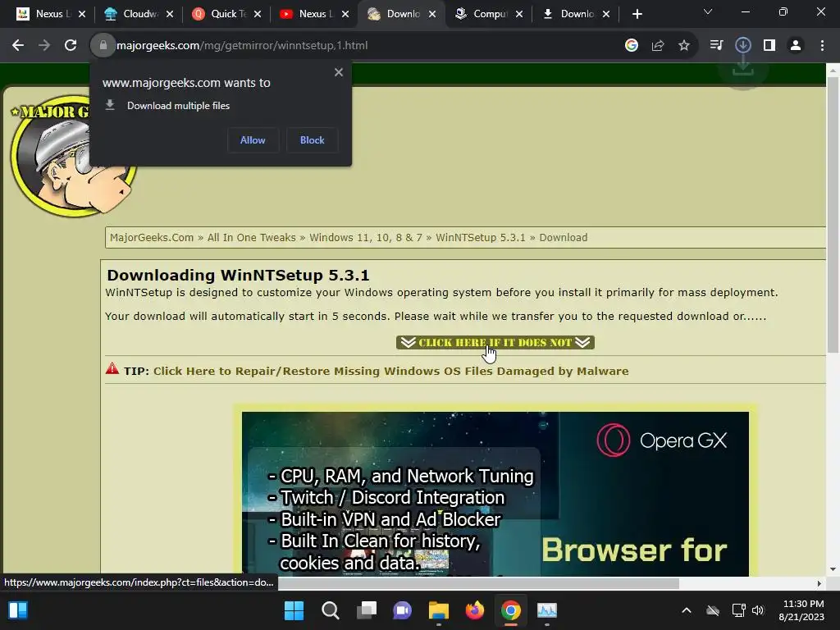The width and height of the screenshot is (840, 630).
Task: Open Chrome three-dot menu
Action: (822, 46)
